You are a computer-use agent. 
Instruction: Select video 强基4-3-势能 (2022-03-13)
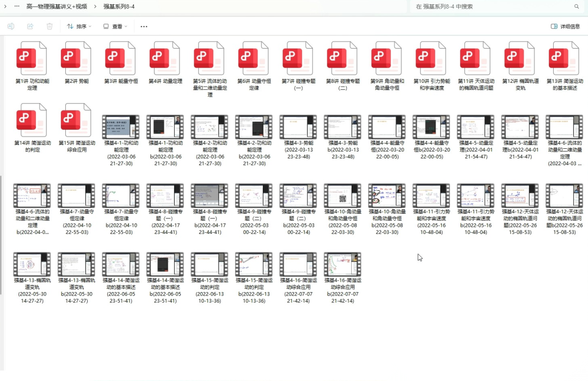(x=298, y=128)
